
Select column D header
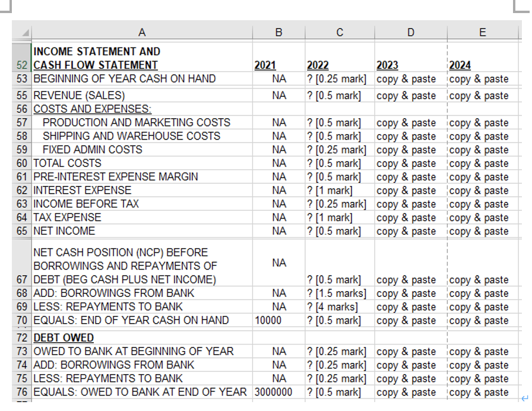pyautogui.click(x=410, y=32)
